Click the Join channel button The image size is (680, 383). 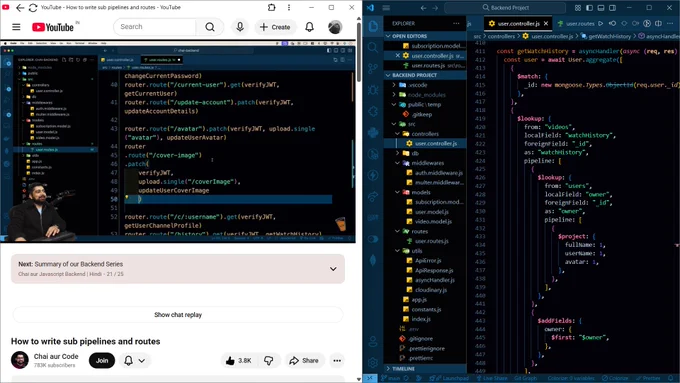point(102,360)
